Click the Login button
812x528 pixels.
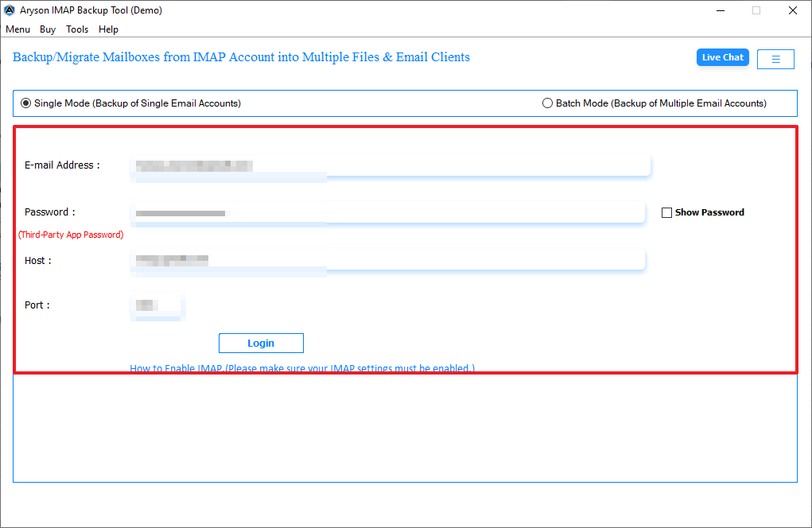point(261,344)
